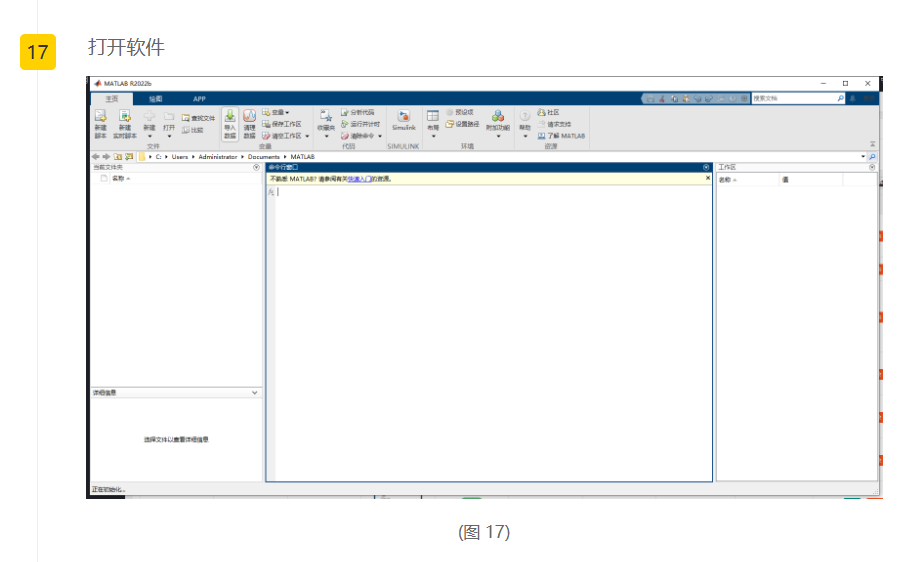Image resolution: width=907 pixels, height=562 pixels.
Task: Launch Simulink from the toolstrip
Action: (404, 120)
